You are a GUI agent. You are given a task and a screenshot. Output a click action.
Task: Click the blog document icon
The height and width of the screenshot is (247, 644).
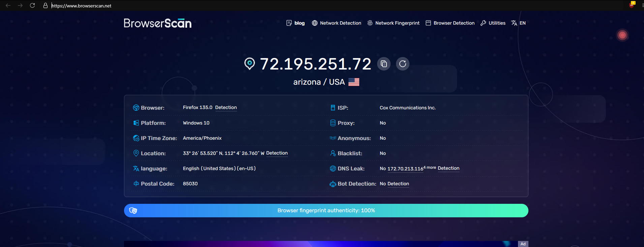point(289,23)
